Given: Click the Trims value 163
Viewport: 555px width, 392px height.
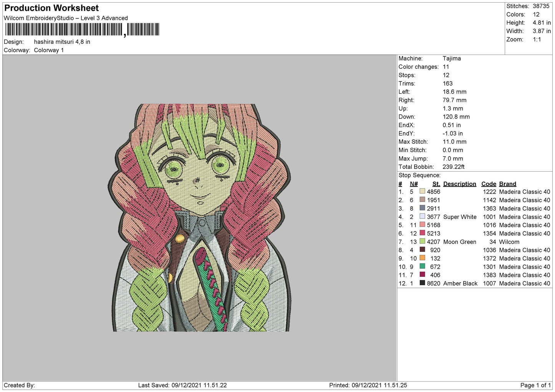Looking at the screenshot, I should tap(448, 84).
